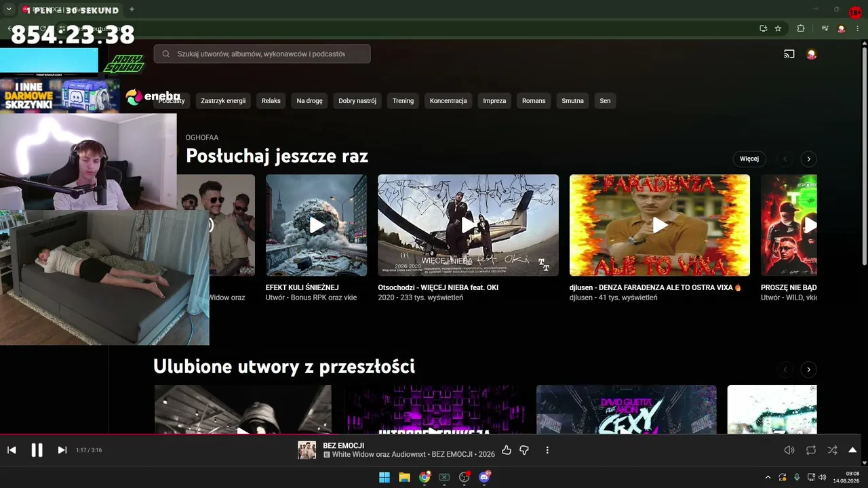Select the Trening mood chip

click(403, 101)
